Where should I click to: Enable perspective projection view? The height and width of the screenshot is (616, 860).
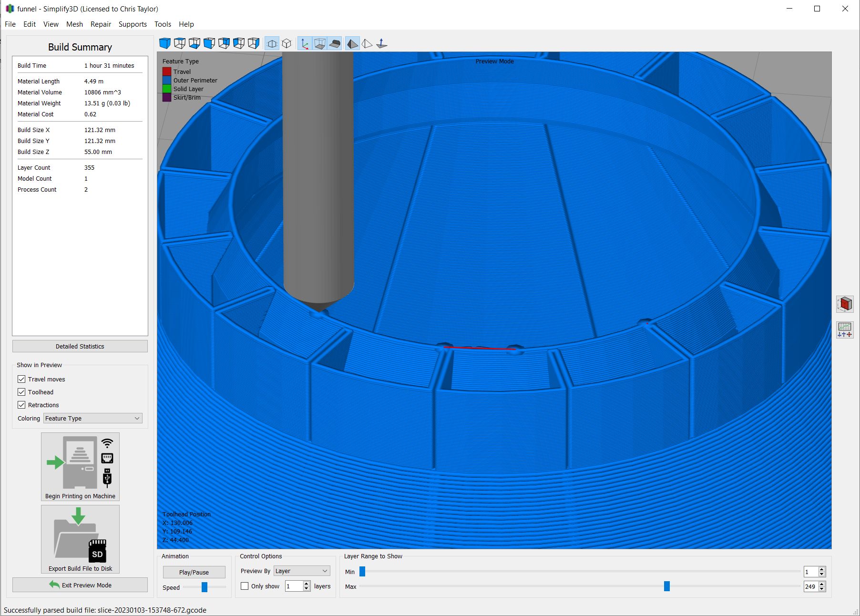tap(272, 43)
